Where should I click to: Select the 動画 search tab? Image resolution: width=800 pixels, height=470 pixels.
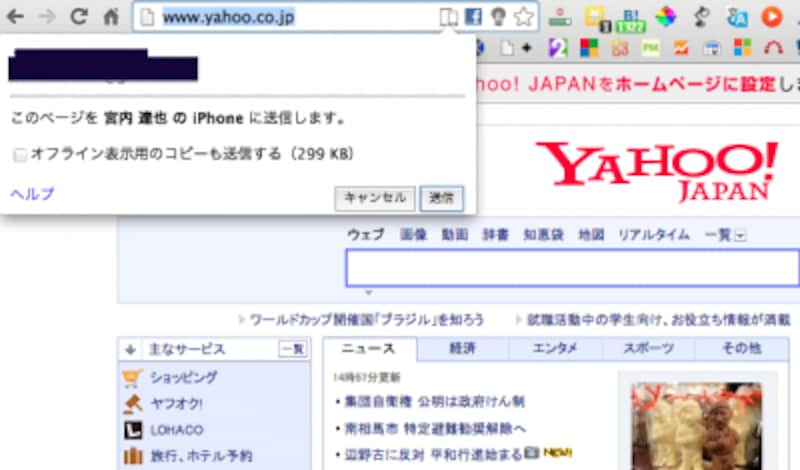tap(454, 235)
